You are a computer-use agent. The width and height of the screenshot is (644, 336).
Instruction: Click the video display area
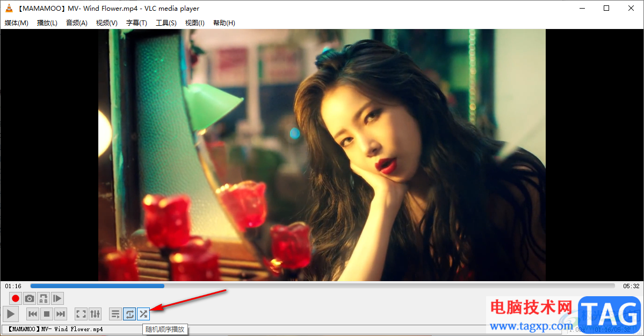pos(322,155)
